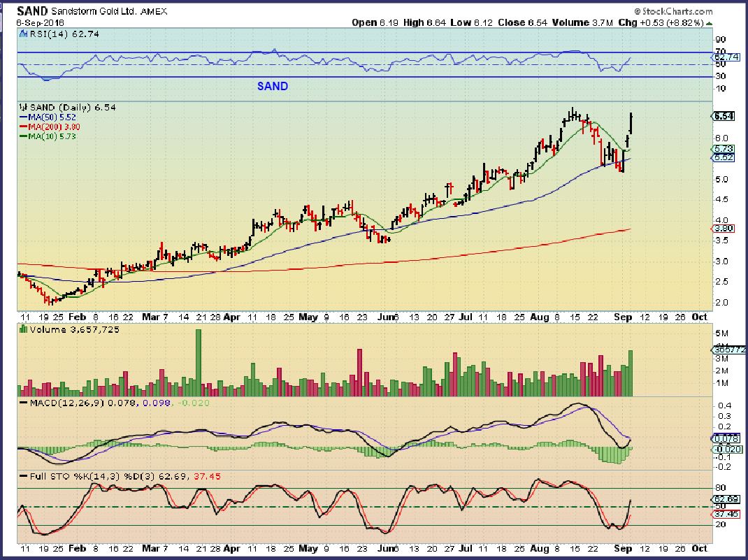Screen dimensions: 748x560
Task: Click the chart date in the header
Action: [40, 23]
